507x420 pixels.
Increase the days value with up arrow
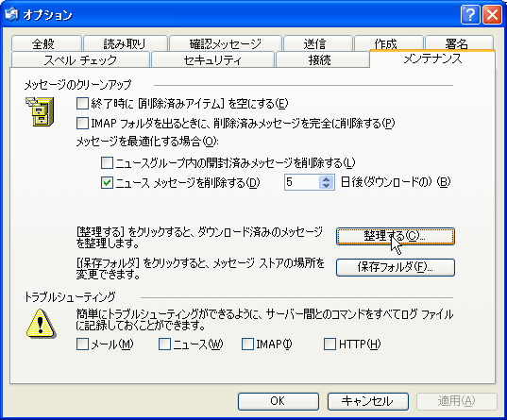pos(327,179)
